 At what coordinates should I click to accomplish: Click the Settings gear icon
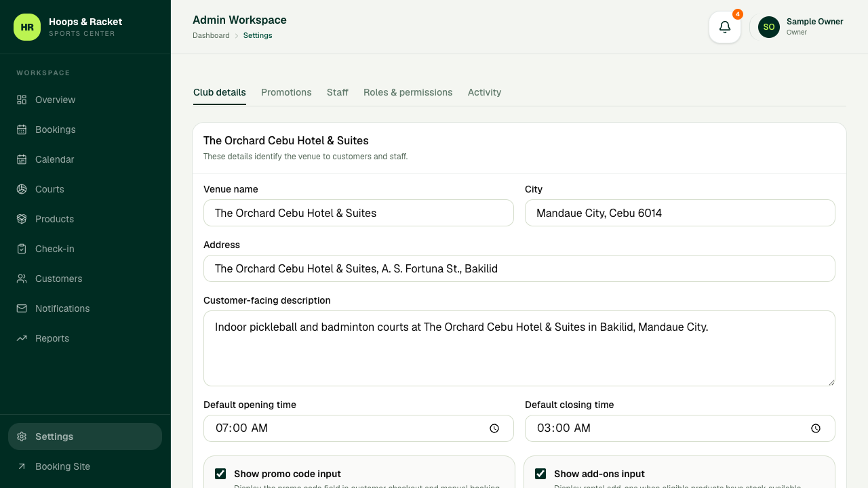click(x=22, y=436)
